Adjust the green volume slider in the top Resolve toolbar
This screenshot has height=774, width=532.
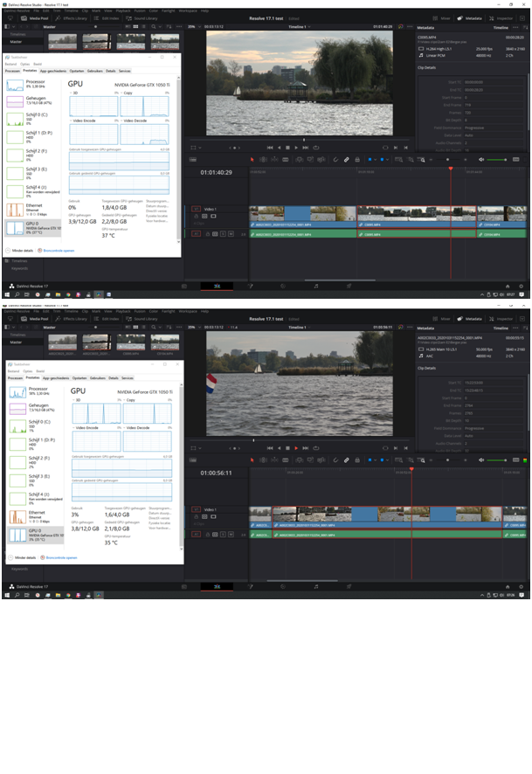(x=497, y=160)
